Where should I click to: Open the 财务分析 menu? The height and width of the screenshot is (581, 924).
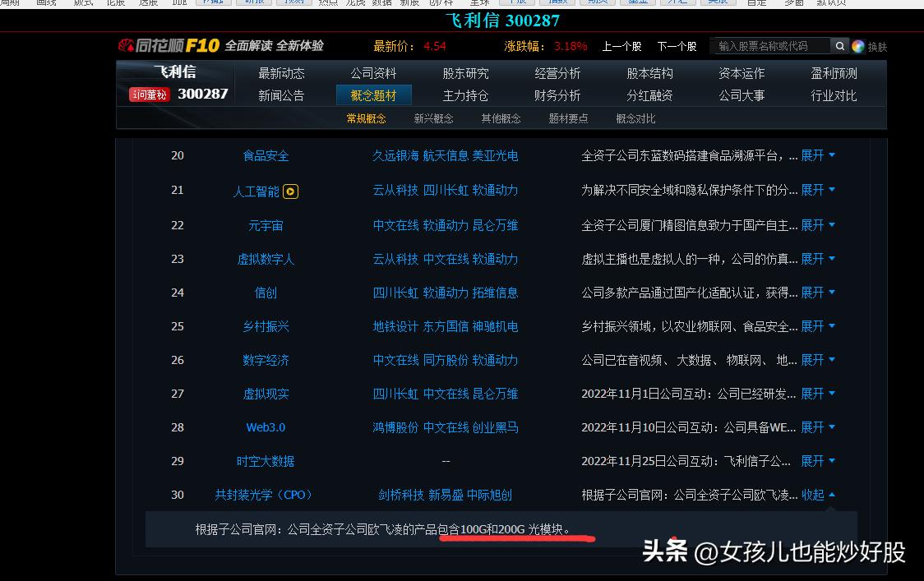(557, 95)
